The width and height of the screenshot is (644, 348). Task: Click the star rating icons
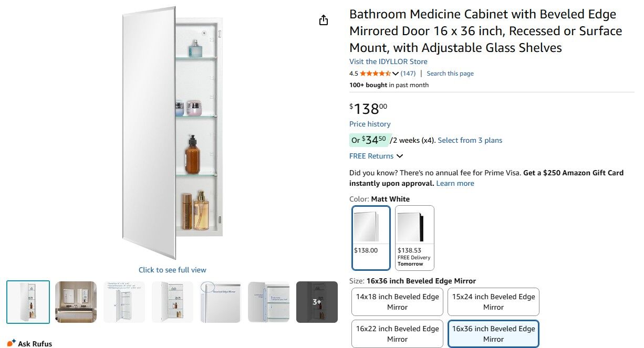375,73
